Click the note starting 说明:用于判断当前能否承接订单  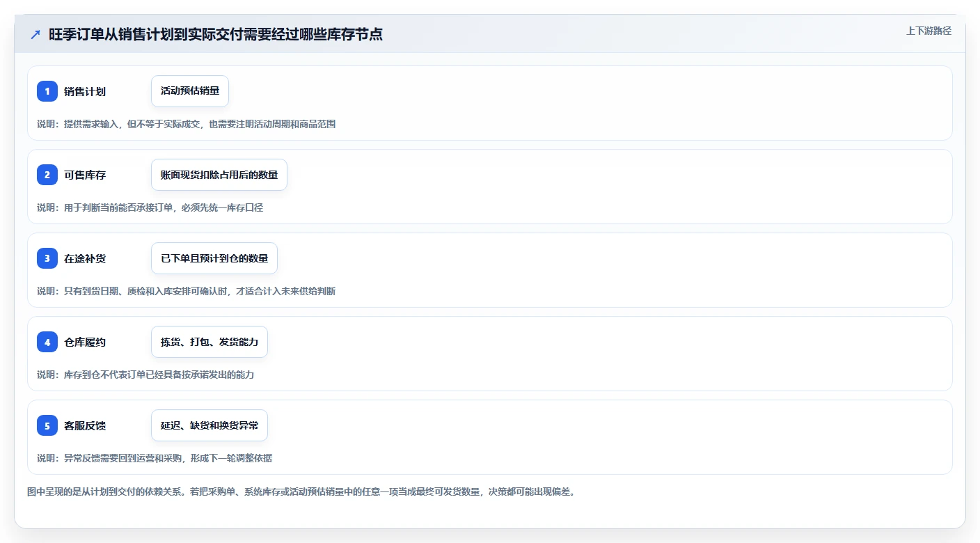(x=150, y=207)
